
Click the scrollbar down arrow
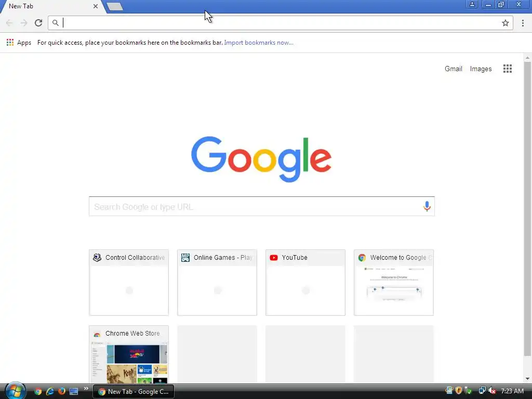point(527,379)
